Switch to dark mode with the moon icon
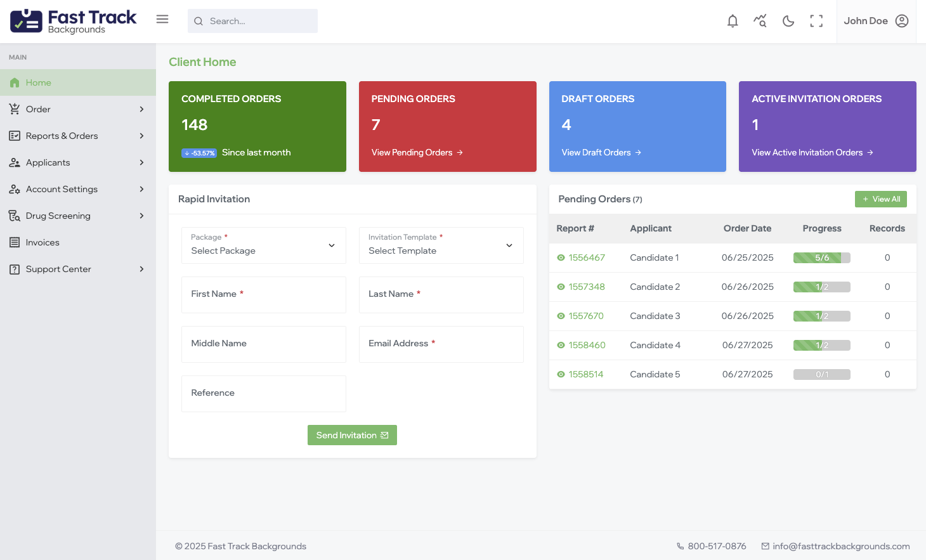926x560 pixels. (x=788, y=21)
